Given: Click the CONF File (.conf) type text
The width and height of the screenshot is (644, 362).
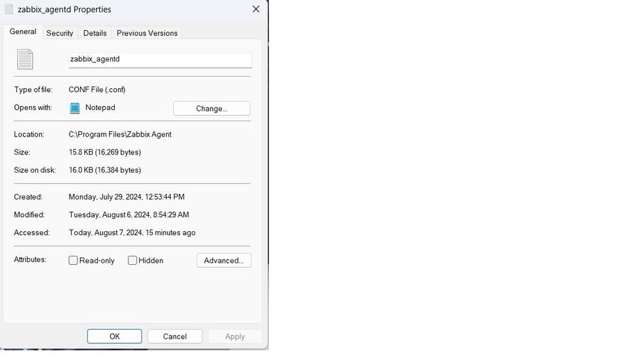Looking at the screenshot, I should click(x=97, y=90).
